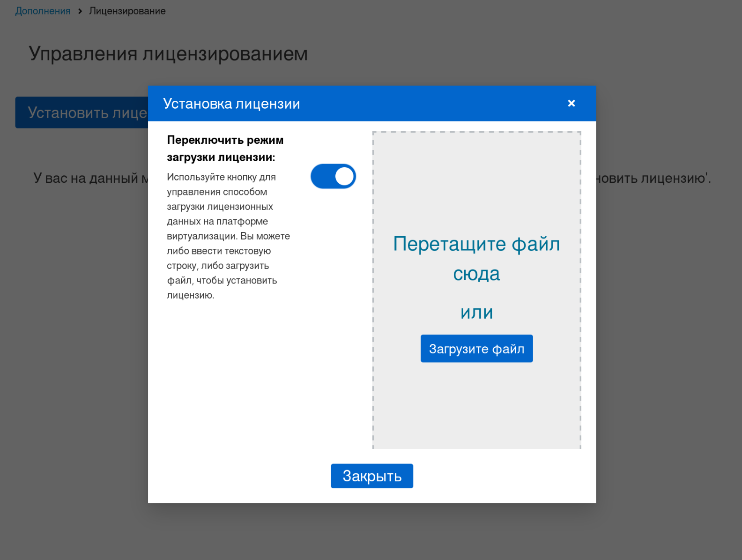Close the license installation dialog with X
This screenshot has height=560, width=742.
pyautogui.click(x=571, y=104)
